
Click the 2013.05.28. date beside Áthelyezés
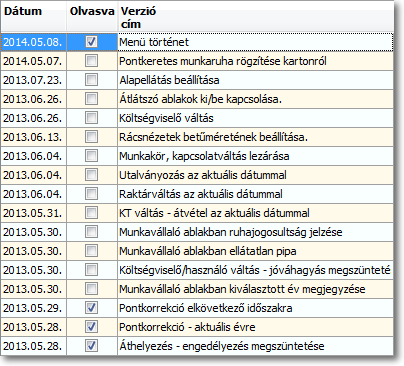click(33, 346)
